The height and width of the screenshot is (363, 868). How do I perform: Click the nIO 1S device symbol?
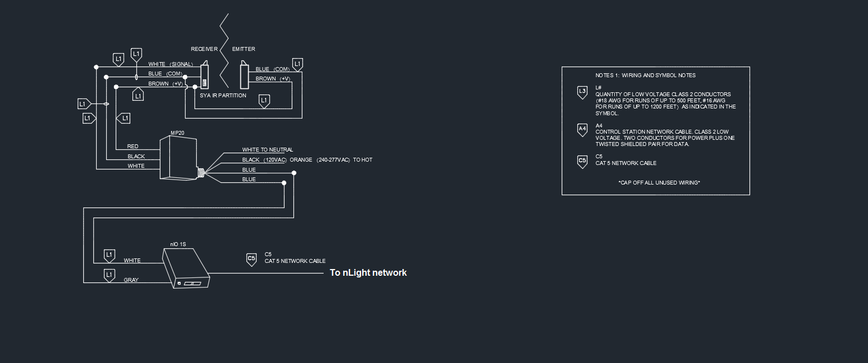pos(186,268)
